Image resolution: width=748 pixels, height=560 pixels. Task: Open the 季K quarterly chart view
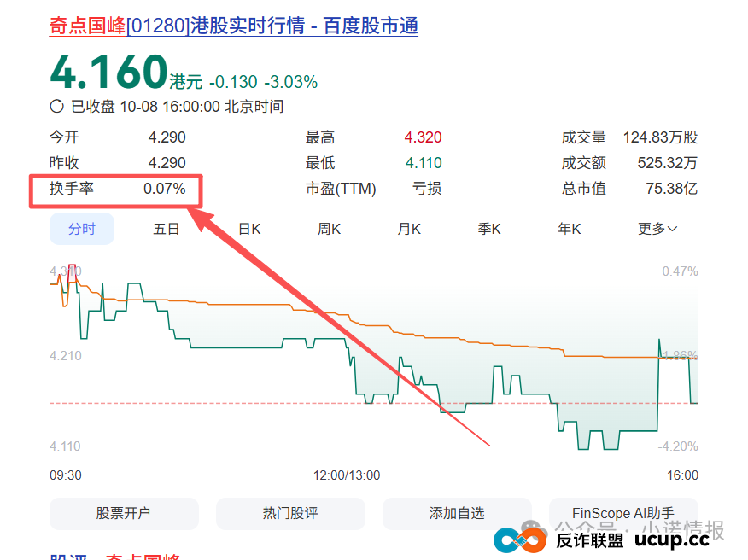click(x=489, y=229)
